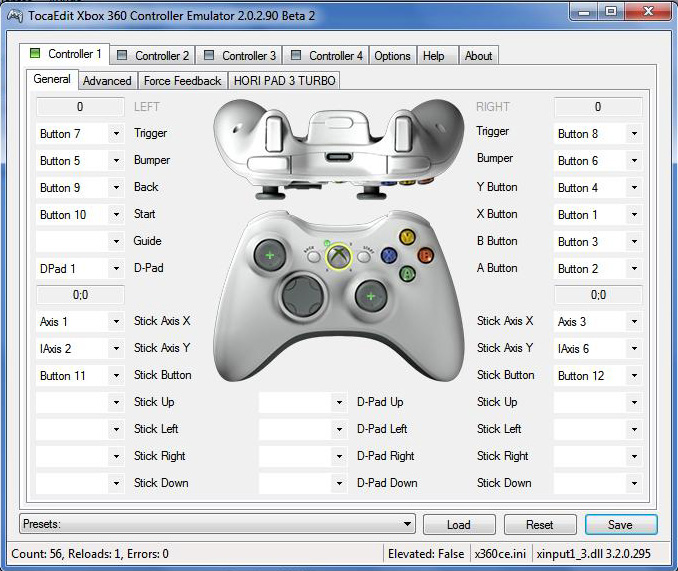Viewport: 678px width, 571px height.
Task: Click 'Count: 56, Reloads: 1, Errors: 0' status
Action: [x=90, y=554]
